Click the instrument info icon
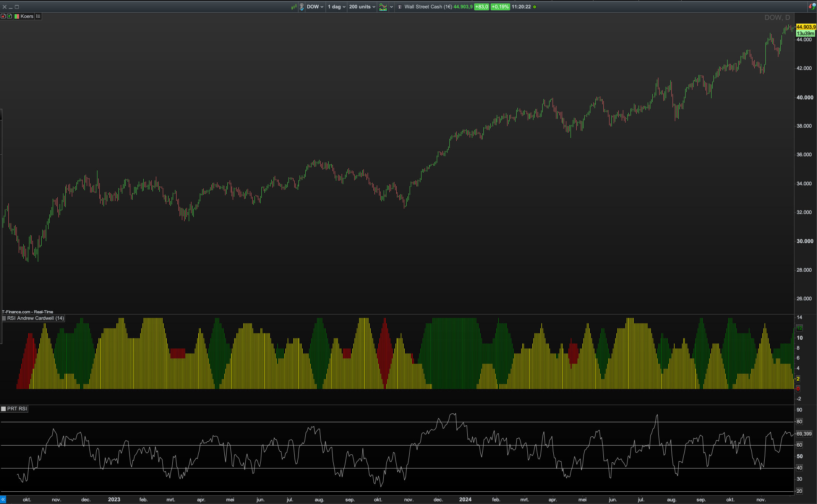This screenshot has width=817, height=504. (x=400, y=6)
